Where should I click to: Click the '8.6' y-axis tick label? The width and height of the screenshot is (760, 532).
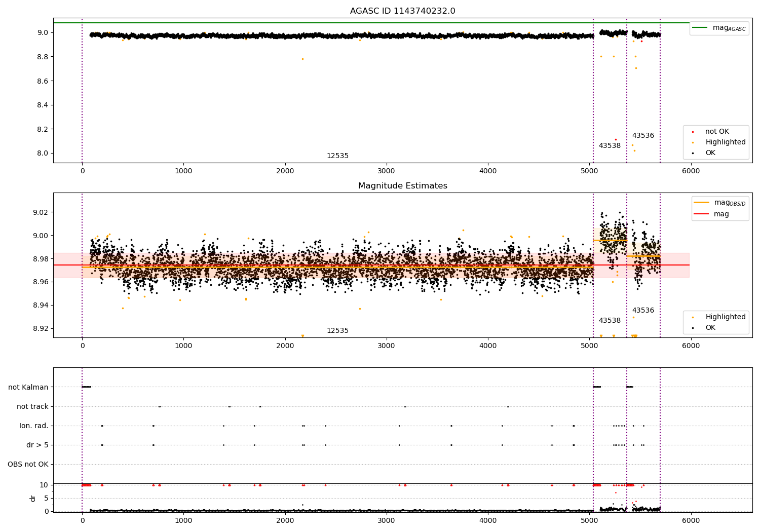(x=42, y=81)
